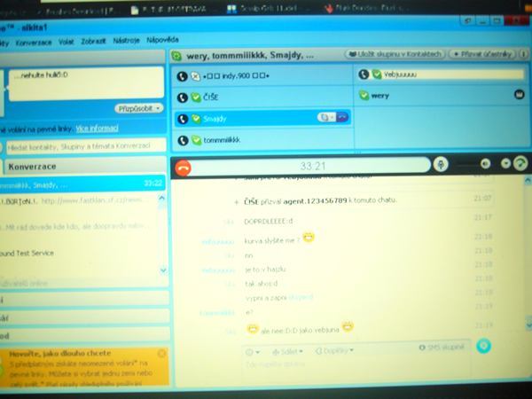Close the orange Hovořte, jako dlouho chcete banner

click(162, 353)
